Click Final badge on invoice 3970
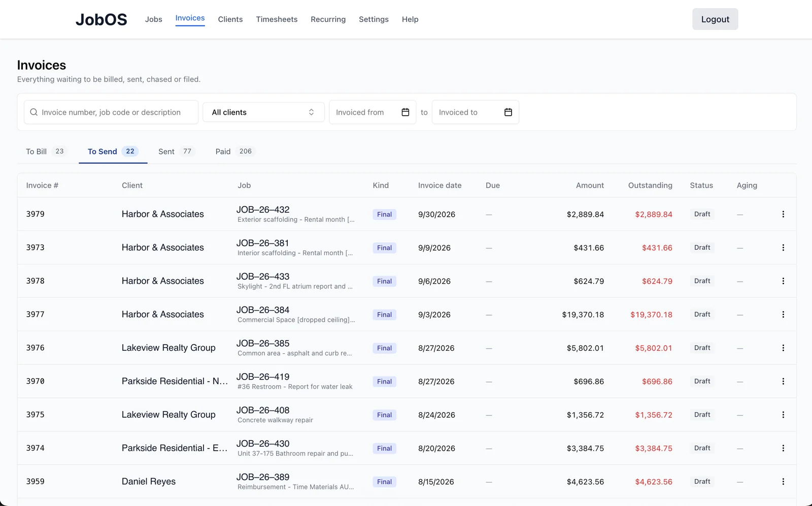Viewport: 812px width, 506px height. pos(384,382)
